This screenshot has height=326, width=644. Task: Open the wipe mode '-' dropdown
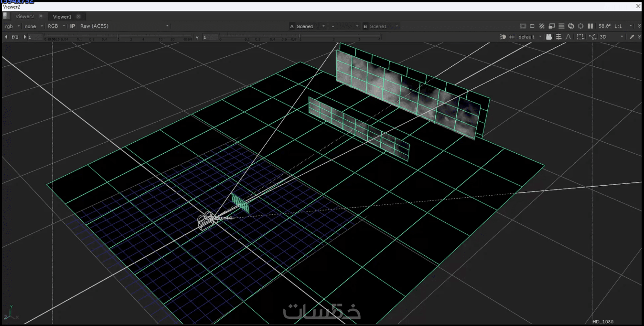click(344, 26)
